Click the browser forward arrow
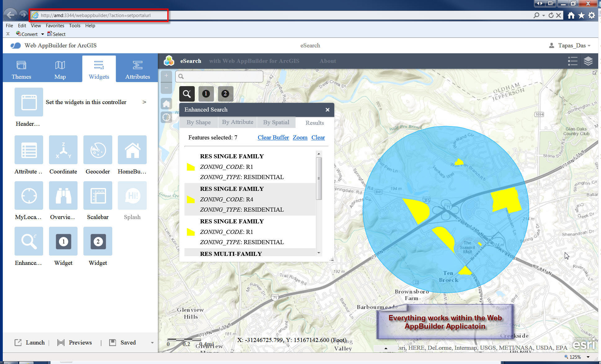The image size is (601, 364). pos(23,15)
